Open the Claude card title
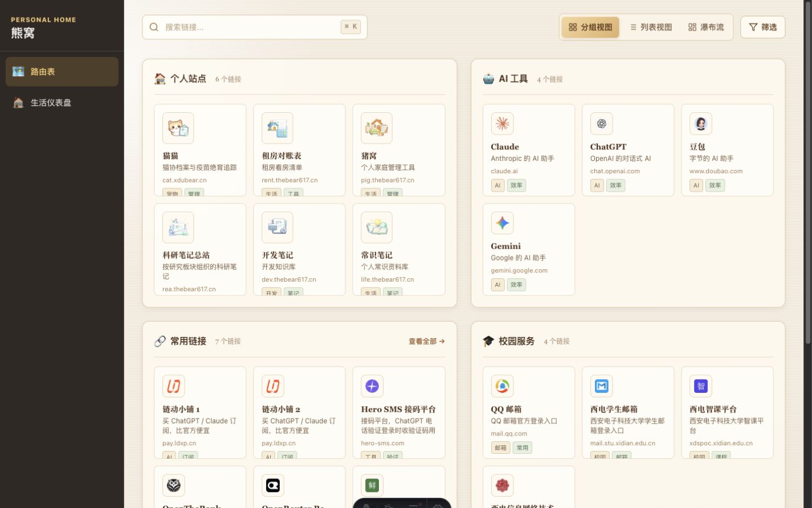 (x=505, y=147)
